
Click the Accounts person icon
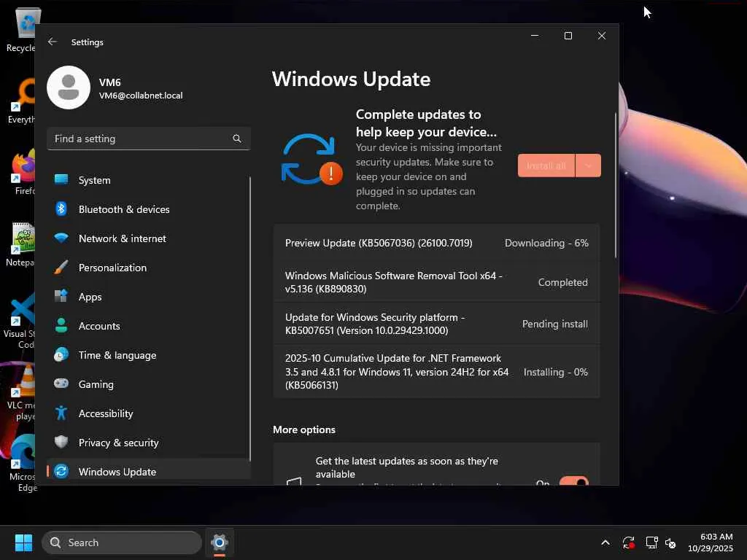point(61,325)
